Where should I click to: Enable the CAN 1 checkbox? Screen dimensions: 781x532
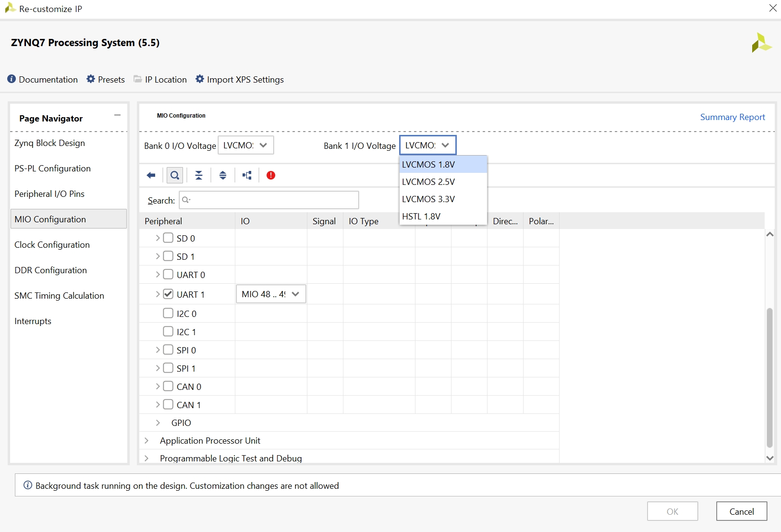pyautogui.click(x=168, y=404)
